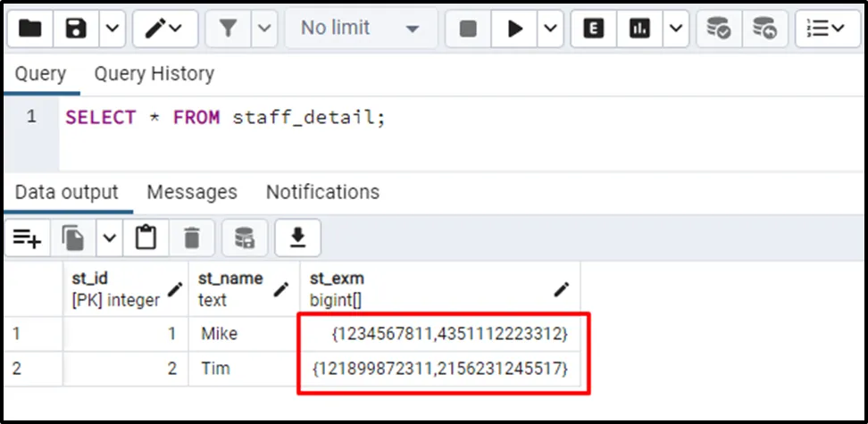Viewport: 868px width, 424px height.
Task: Run the query with Execute button
Action: tap(515, 29)
